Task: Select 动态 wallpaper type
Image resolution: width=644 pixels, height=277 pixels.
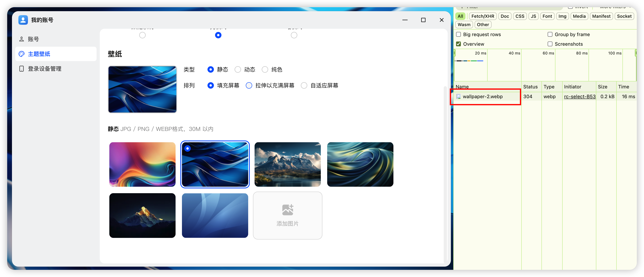Action: click(x=238, y=69)
